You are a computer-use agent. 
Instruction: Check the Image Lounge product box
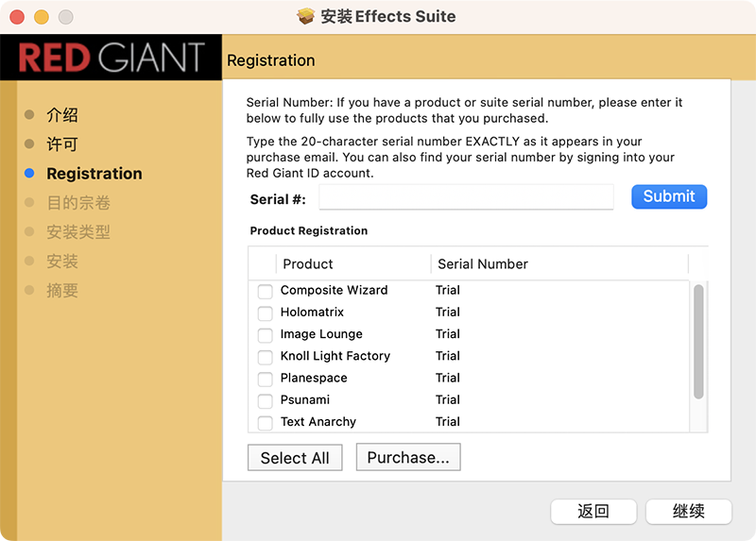click(x=266, y=334)
